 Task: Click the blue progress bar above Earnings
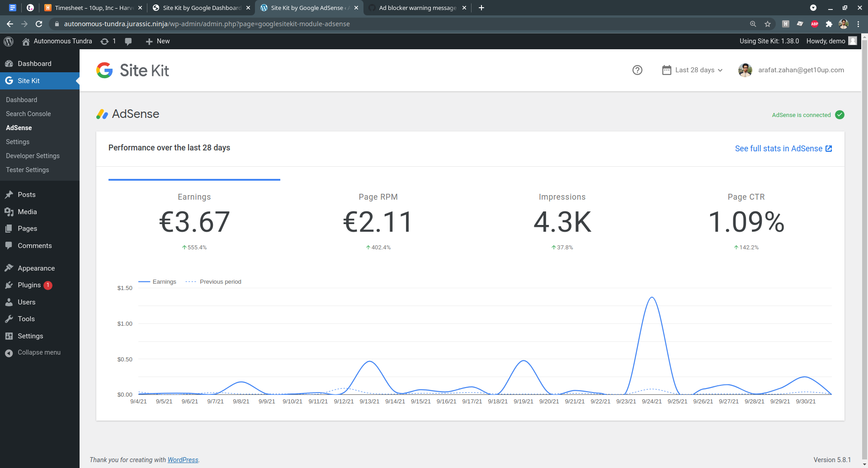point(194,180)
